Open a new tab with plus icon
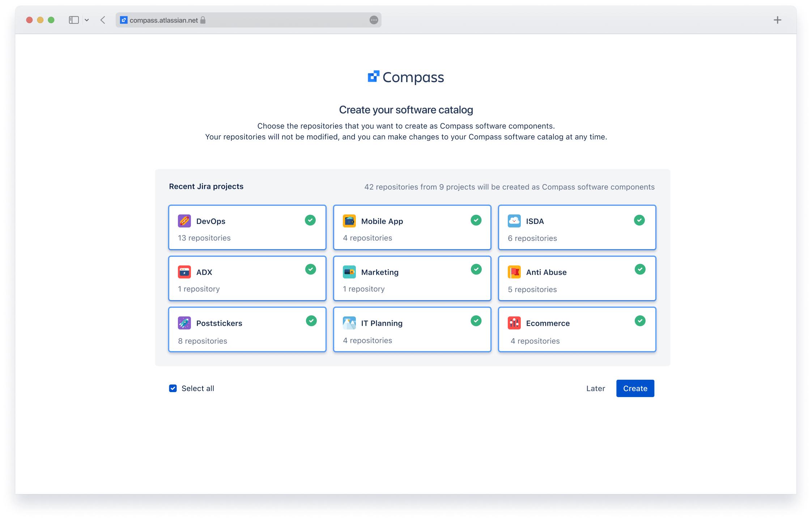This screenshot has width=812, height=519. (777, 20)
